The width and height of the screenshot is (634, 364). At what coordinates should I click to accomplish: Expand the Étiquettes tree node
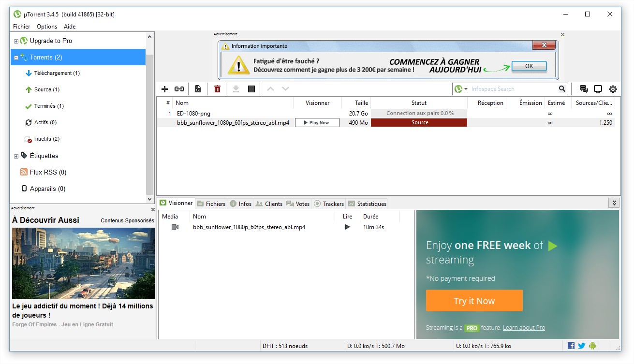(16, 156)
